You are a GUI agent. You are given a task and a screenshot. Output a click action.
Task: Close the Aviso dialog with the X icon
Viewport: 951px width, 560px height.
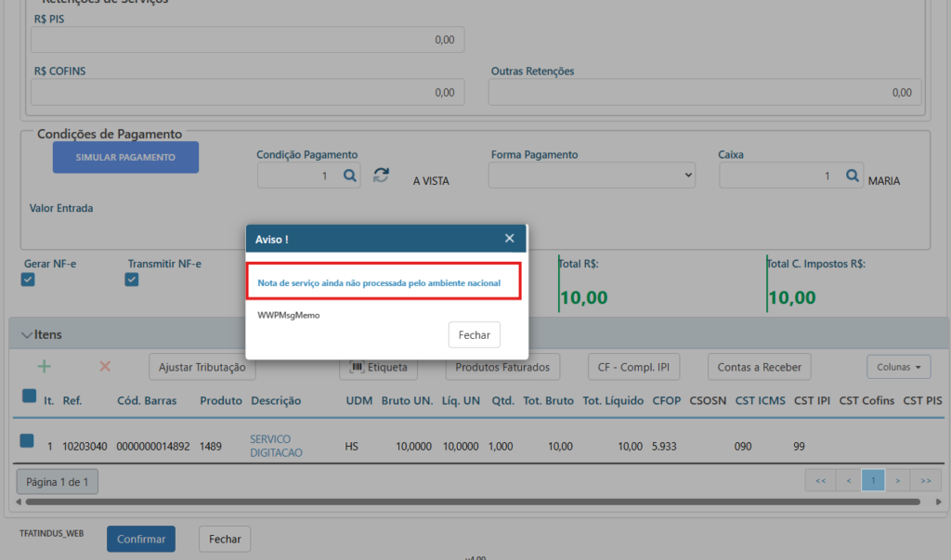509,239
